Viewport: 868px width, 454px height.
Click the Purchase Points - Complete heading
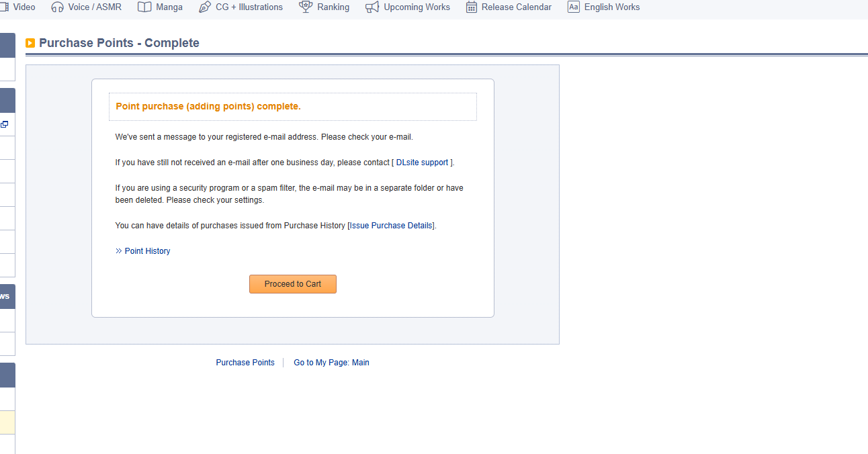[x=119, y=43]
